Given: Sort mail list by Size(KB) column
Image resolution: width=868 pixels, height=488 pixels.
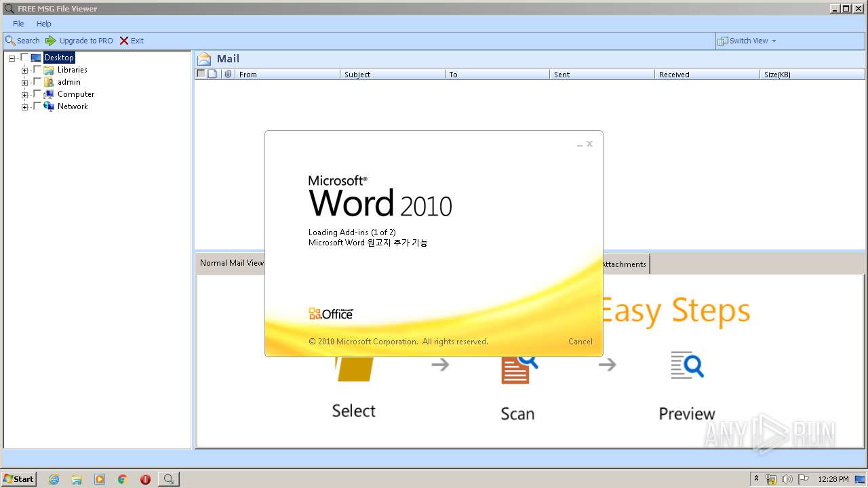Looking at the screenshot, I should click(x=812, y=75).
